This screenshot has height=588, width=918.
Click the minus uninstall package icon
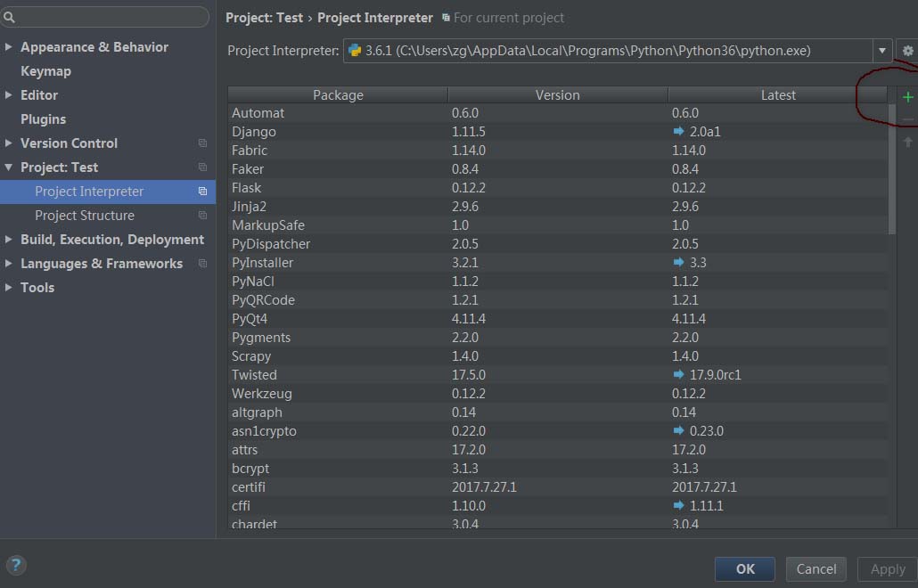(x=907, y=120)
